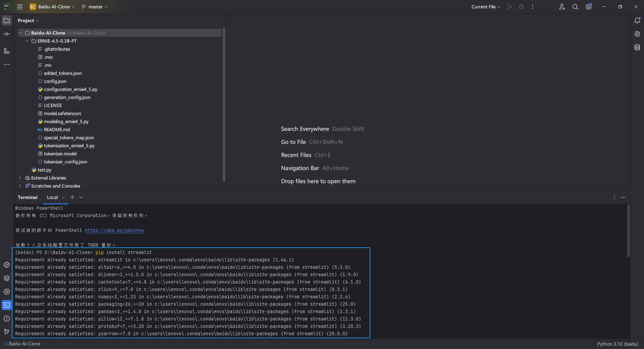Open the Structure tool window
The image size is (644, 349).
click(7, 51)
